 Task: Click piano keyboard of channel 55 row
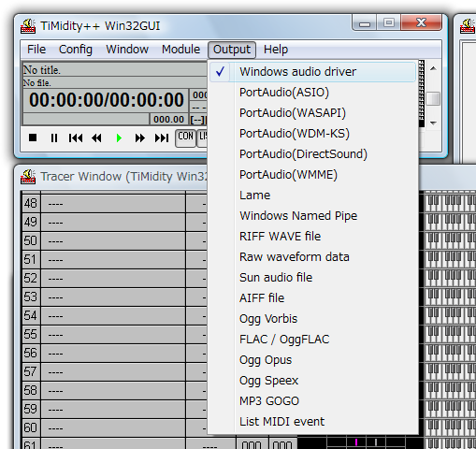coord(450,335)
